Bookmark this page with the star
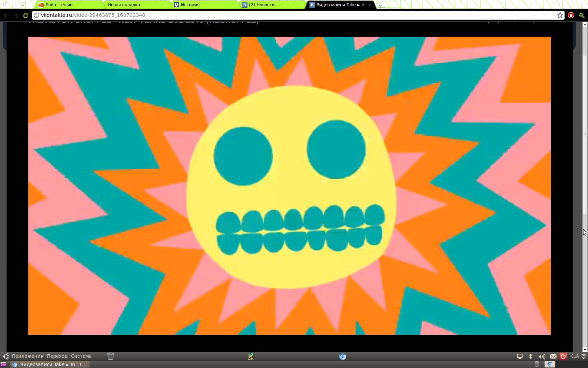This screenshot has height=368, width=588. pyautogui.click(x=560, y=15)
